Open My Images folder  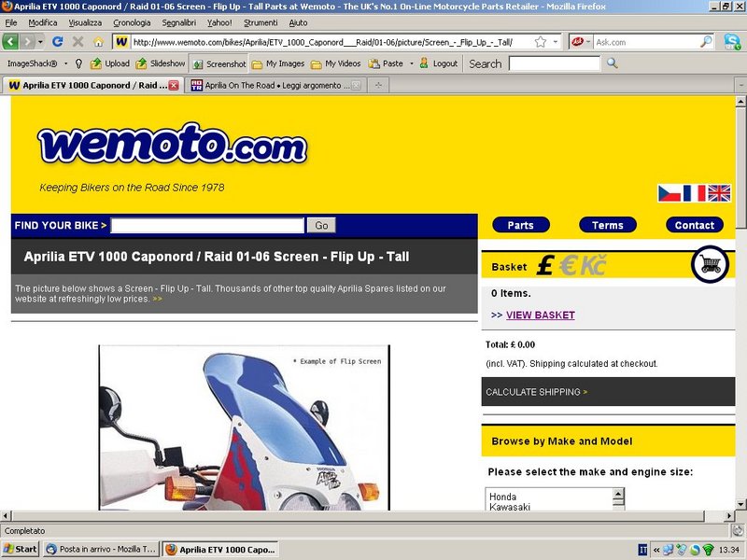coord(278,63)
